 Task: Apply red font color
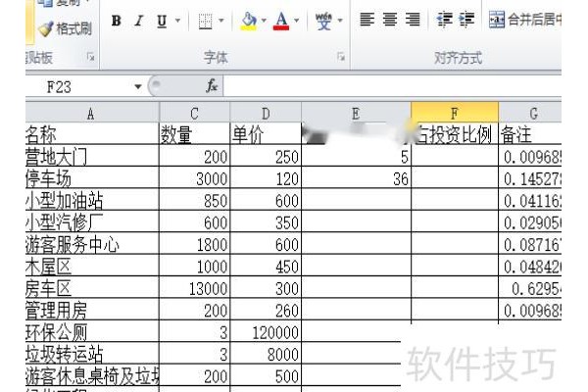click(x=281, y=21)
